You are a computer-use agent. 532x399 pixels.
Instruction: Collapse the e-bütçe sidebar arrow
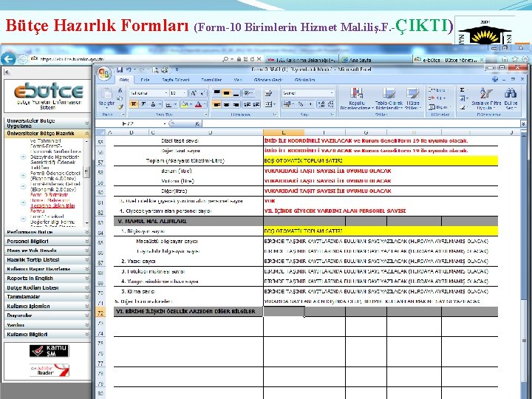coord(7,72)
